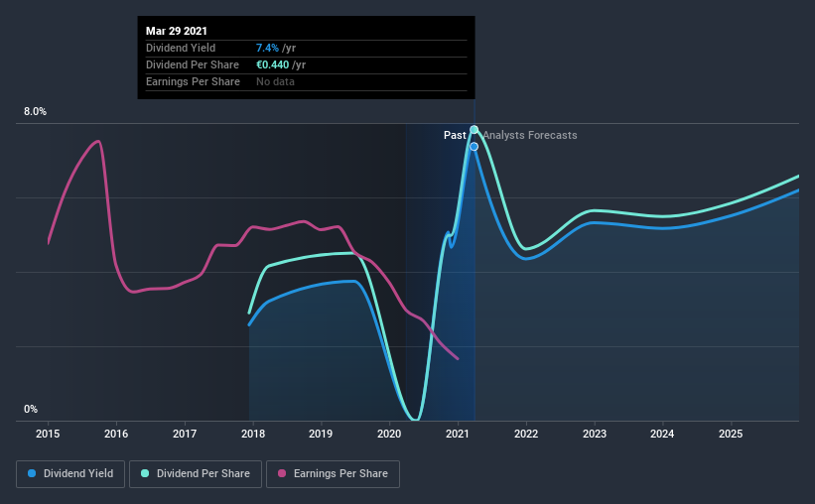Screen dimensions: 815x504
Task: Click the 2015 x-axis label
Action: pyautogui.click(x=48, y=434)
